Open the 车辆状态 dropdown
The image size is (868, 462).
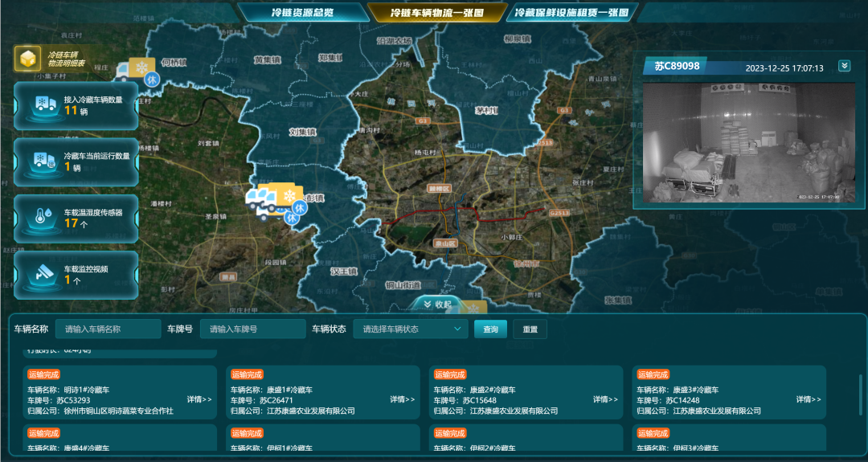click(411, 329)
